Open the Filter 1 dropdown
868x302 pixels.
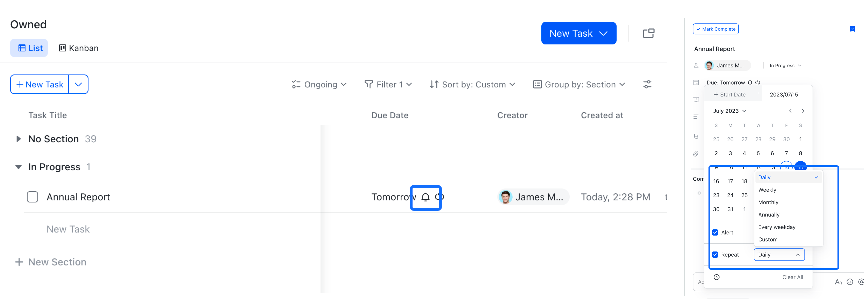tap(388, 85)
